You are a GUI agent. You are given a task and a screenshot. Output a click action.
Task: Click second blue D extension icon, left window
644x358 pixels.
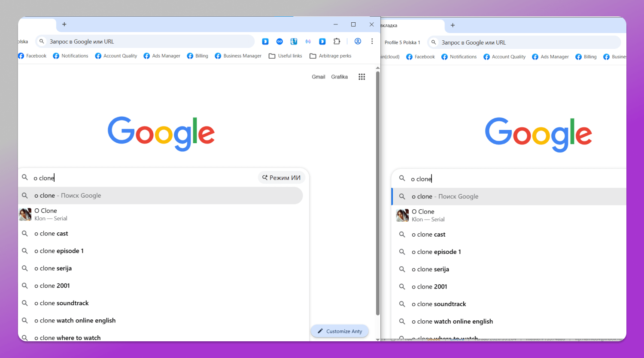(x=322, y=42)
